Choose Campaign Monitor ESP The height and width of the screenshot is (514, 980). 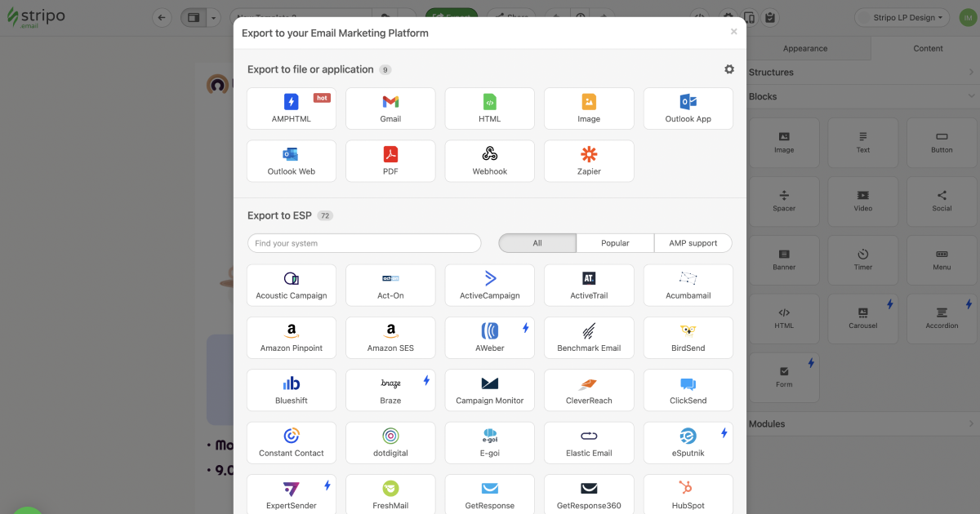490,390
